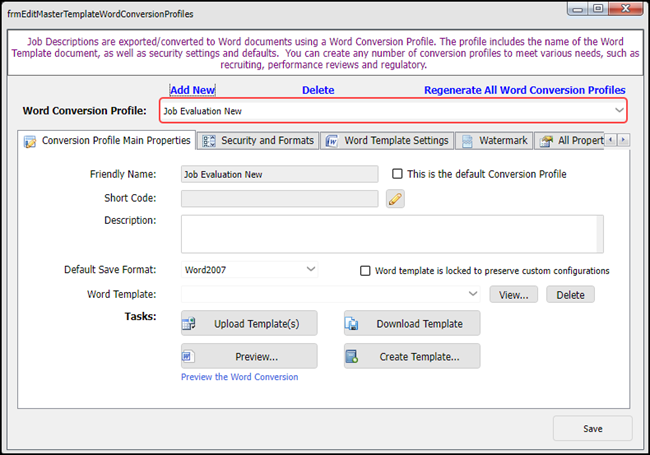The height and width of the screenshot is (455, 650).
Task: Open the Word Template dropdown list
Action: [x=473, y=294]
